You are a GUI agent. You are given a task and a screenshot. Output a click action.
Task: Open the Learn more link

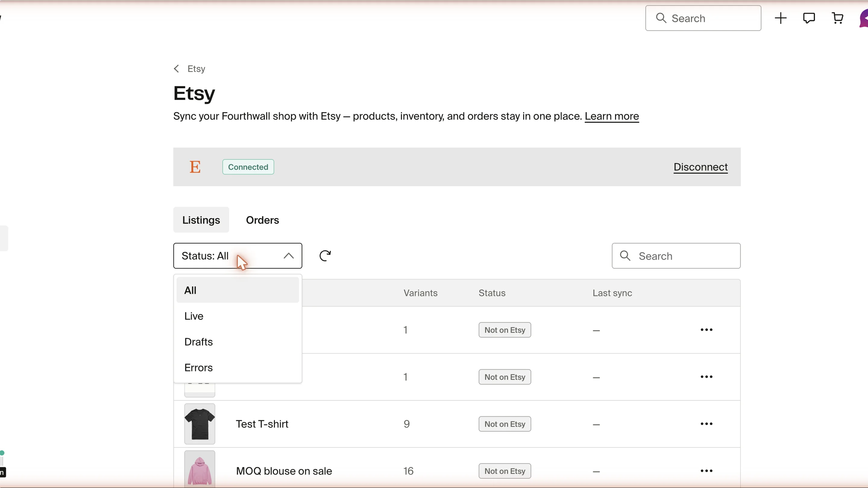click(x=612, y=116)
